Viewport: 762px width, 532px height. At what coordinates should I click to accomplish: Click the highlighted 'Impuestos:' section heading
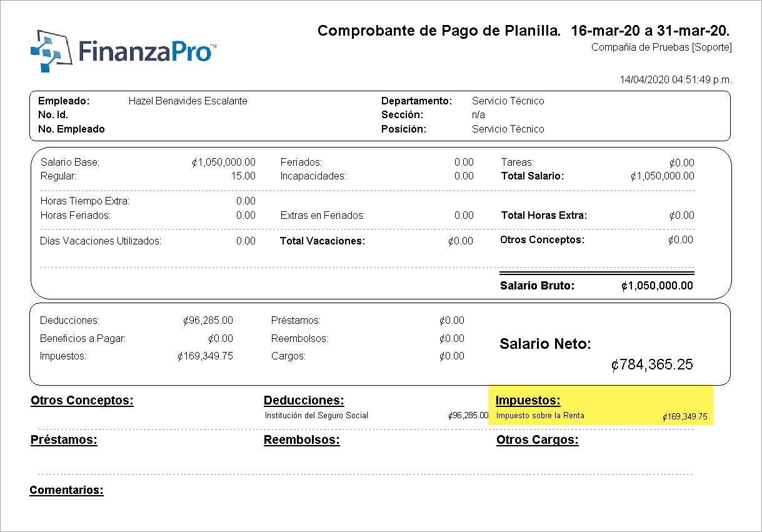(528, 401)
